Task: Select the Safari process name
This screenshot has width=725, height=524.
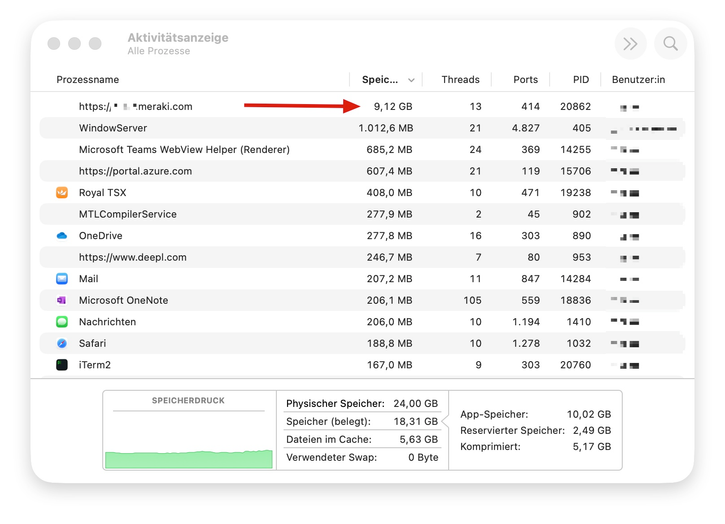Action: click(92, 343)
